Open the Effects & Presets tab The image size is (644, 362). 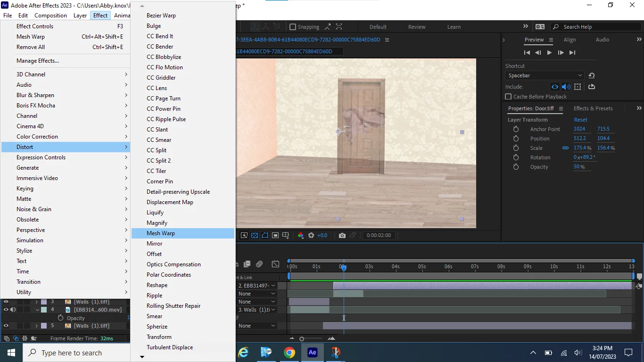point(593,108)
